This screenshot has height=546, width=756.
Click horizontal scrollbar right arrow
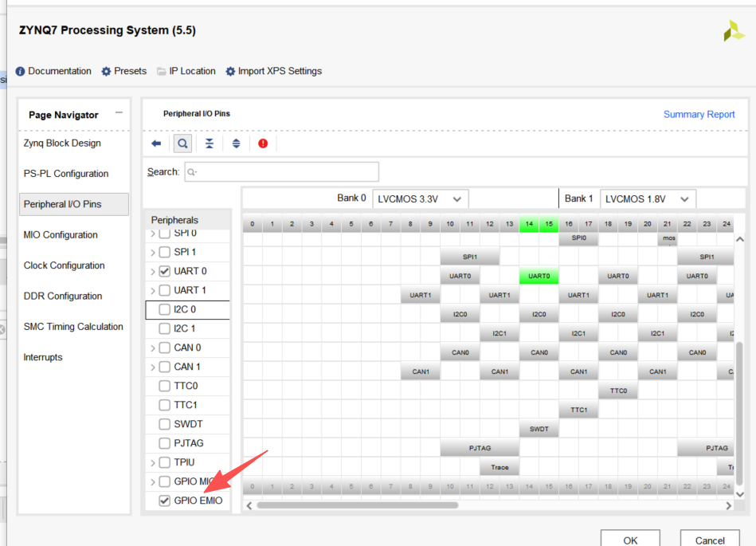pos(729,505)
